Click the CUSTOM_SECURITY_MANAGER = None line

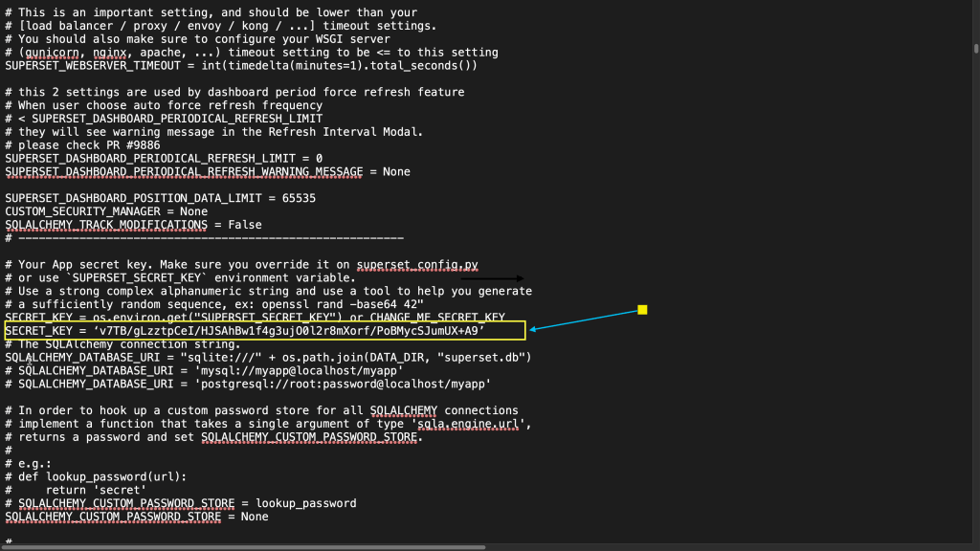click(x=106, y=211)
